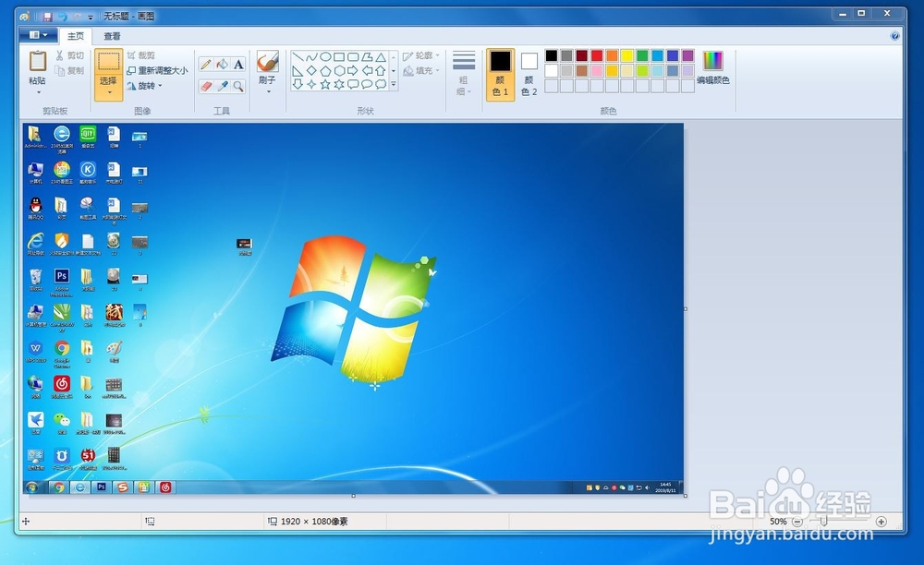Choose the Curve shape
The image size is (924, 565).
point(311,56)
